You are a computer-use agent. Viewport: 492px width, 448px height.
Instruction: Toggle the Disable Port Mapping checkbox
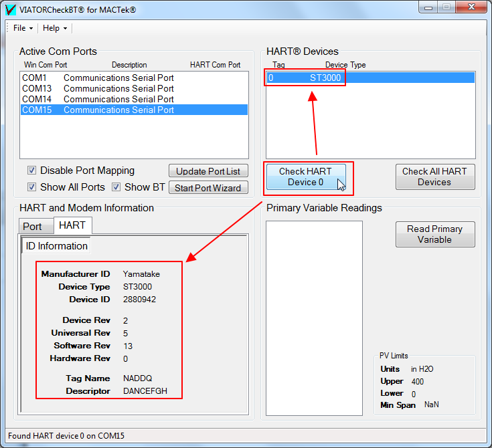click(31, 171)
